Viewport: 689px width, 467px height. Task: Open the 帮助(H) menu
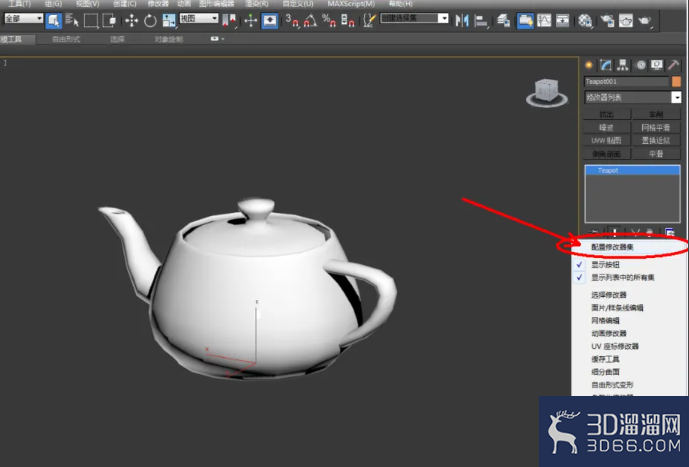401,4
